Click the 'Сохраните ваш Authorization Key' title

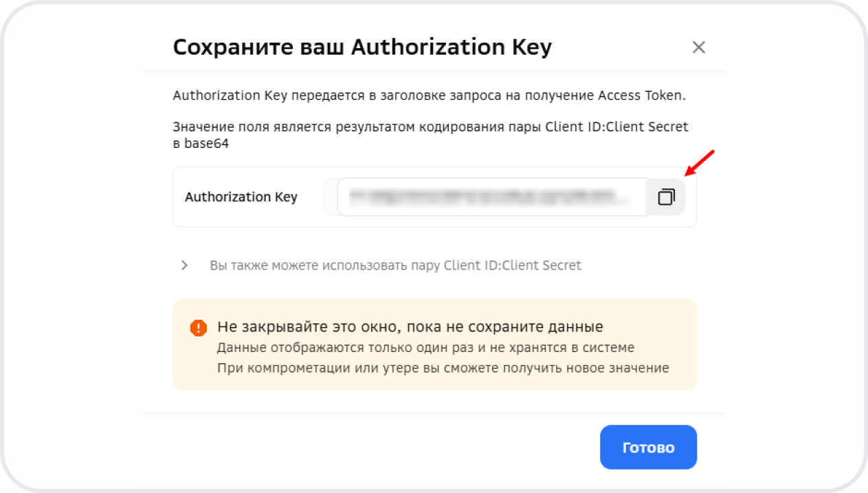pos(362,47)
